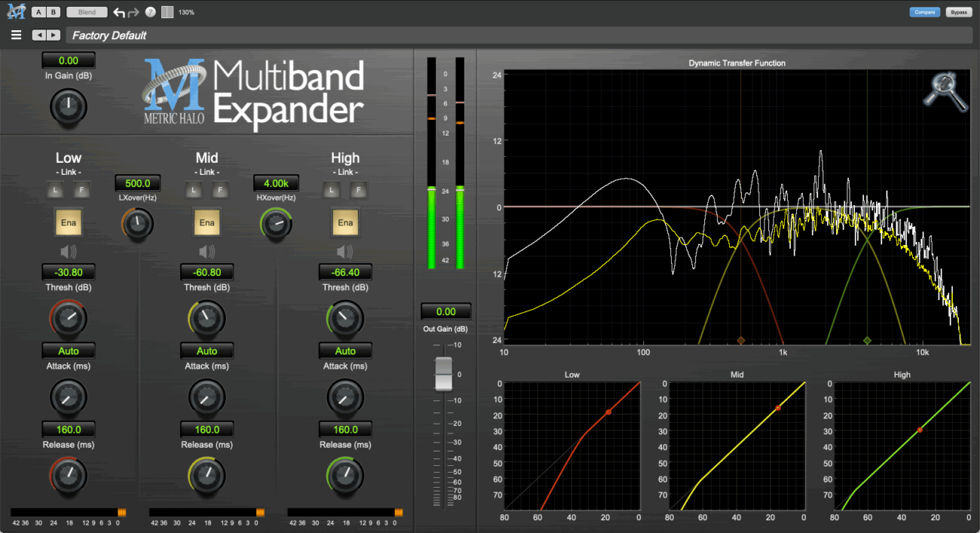
Task: Select the B preset slot
Action: [53, 12]
